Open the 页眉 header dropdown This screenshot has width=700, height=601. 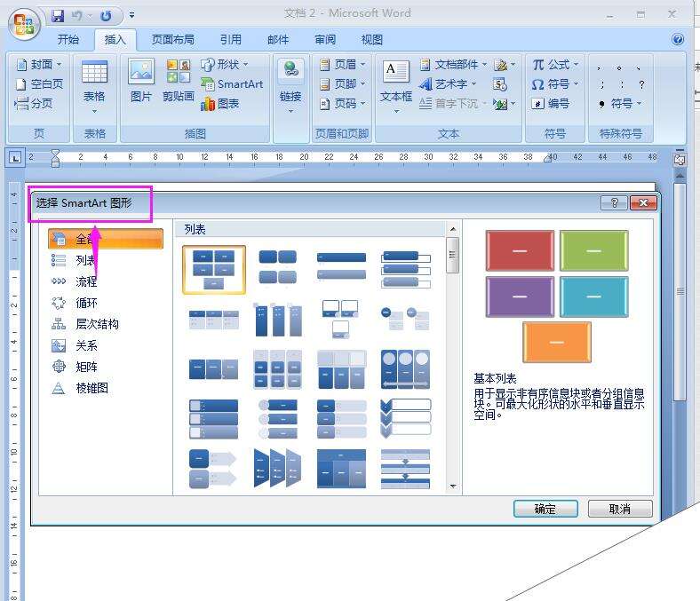click(342, 65)
